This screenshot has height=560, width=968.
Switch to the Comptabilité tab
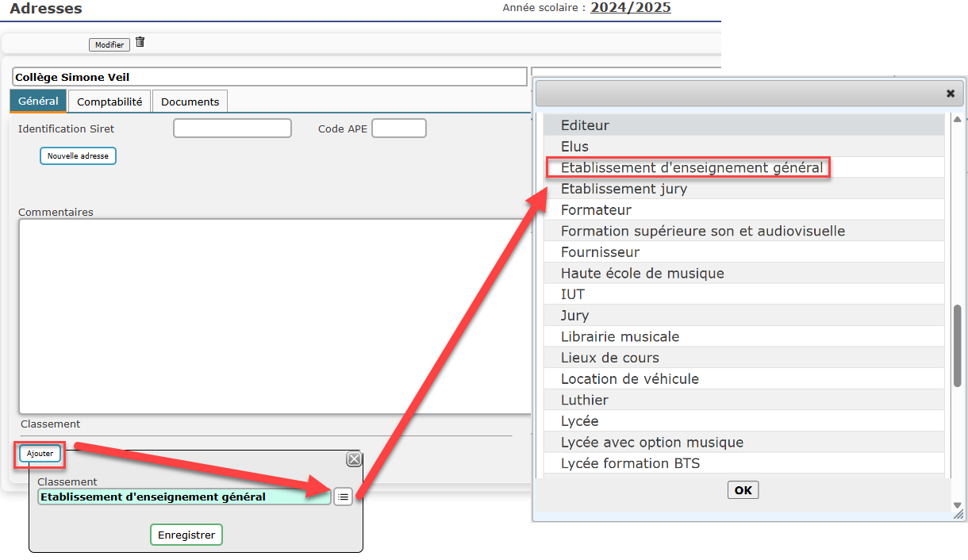[x=109, y=102]
